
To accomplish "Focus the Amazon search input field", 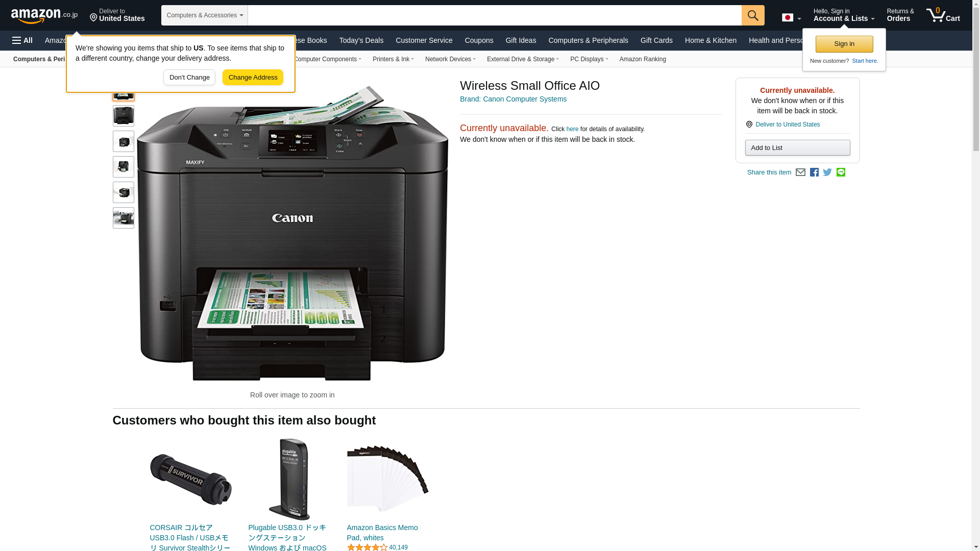I will point(495,15).
